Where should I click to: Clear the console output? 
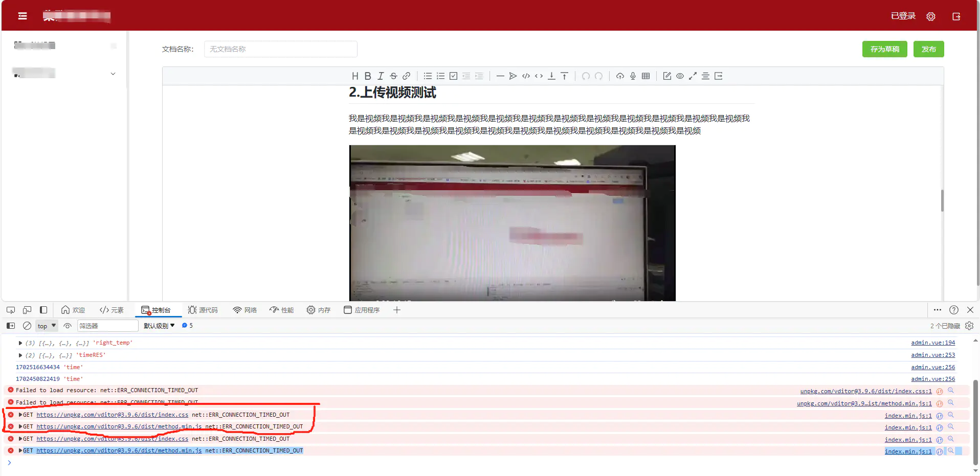point(27,326)
